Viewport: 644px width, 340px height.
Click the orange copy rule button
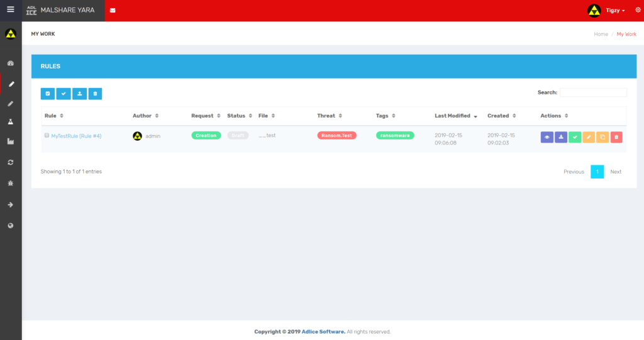(602, 137)
